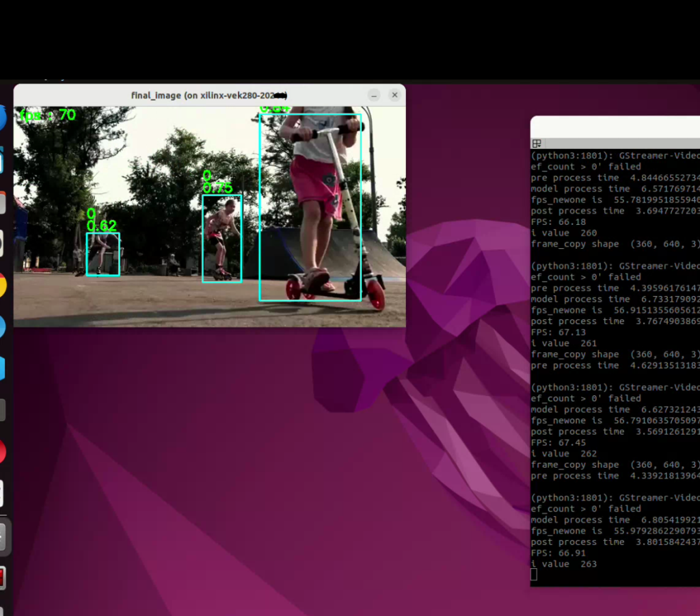The height and width of the screenshot is (616, 700).
Task: Click the detection box labeled 0.75
Action: click(x=222, y=239)
